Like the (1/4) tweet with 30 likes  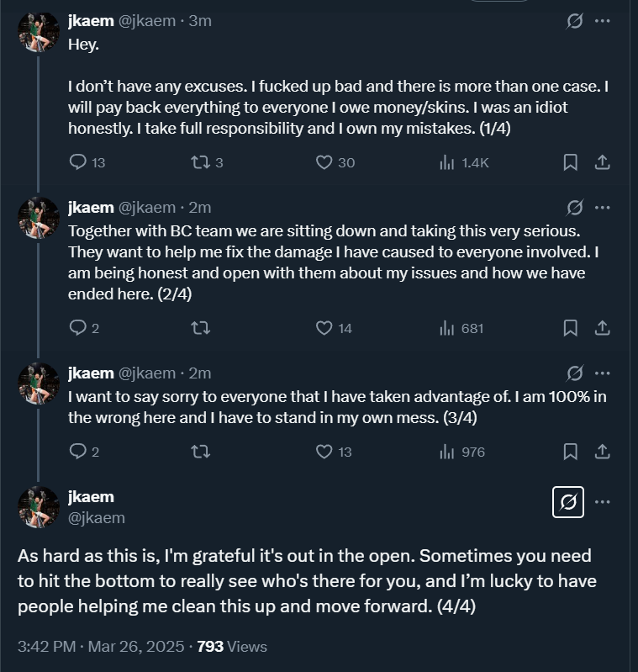coord(324,162)
